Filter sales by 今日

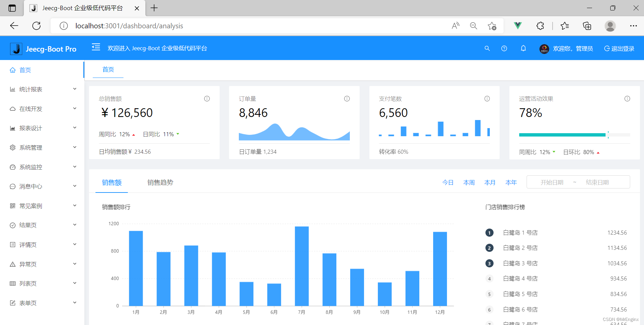tap(448, 182)
